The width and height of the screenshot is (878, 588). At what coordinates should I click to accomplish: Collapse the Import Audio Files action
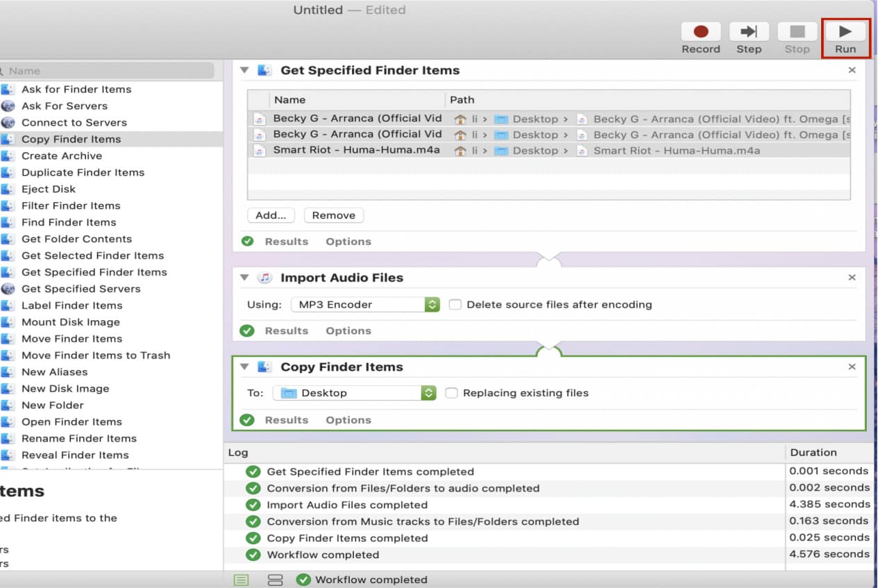coord(244,278)
